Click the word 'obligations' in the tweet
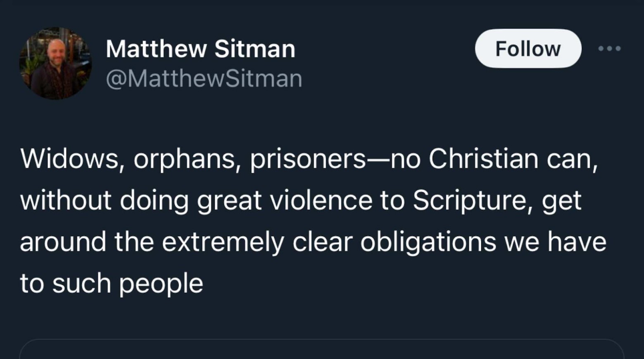644x359 pixels. point(428,242)
